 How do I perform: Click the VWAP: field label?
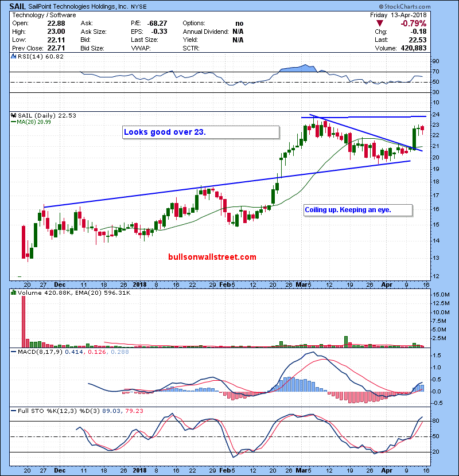coord(141,48)
